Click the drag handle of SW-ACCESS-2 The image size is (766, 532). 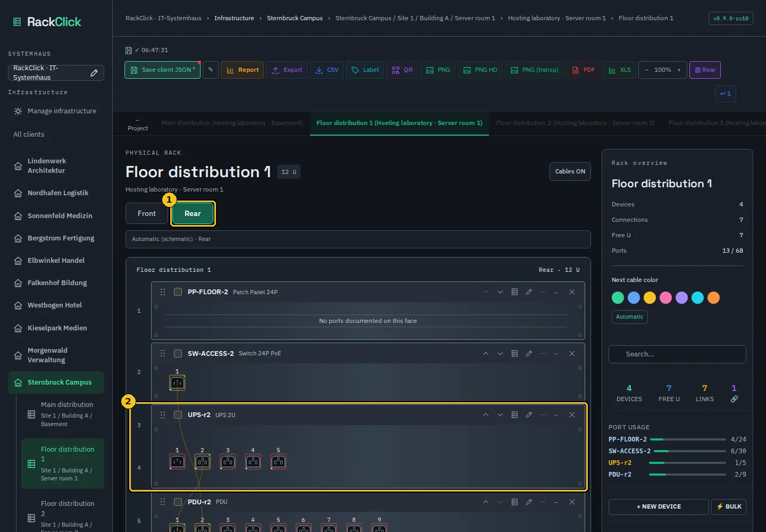pos(163,354)
